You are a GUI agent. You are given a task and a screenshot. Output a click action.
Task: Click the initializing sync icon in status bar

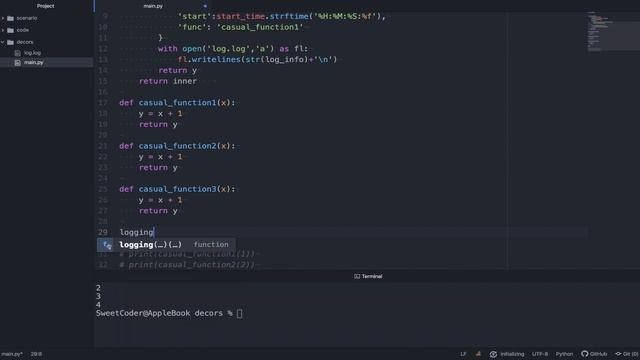493,354
